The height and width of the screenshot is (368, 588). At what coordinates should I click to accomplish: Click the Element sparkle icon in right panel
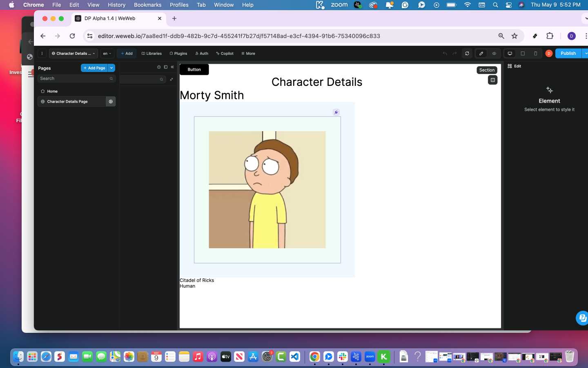[549, 90]
